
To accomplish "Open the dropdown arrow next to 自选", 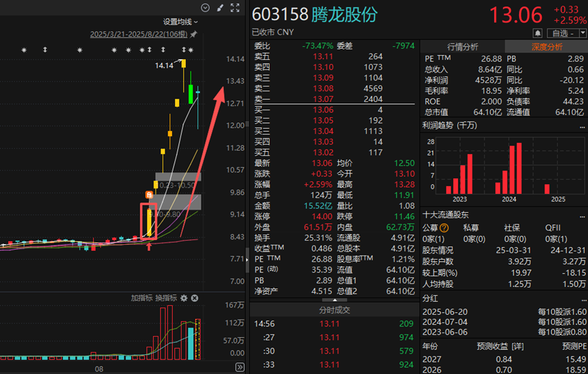I will [583, 33].
